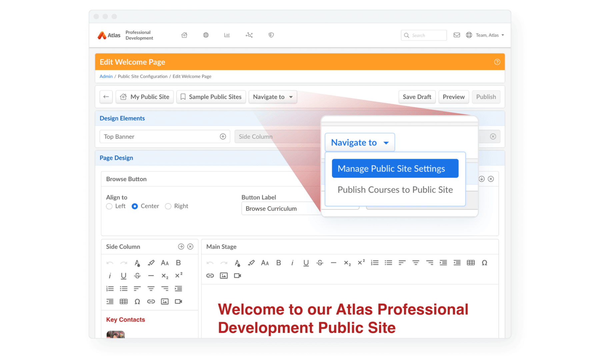Click the Publish button

486,97
